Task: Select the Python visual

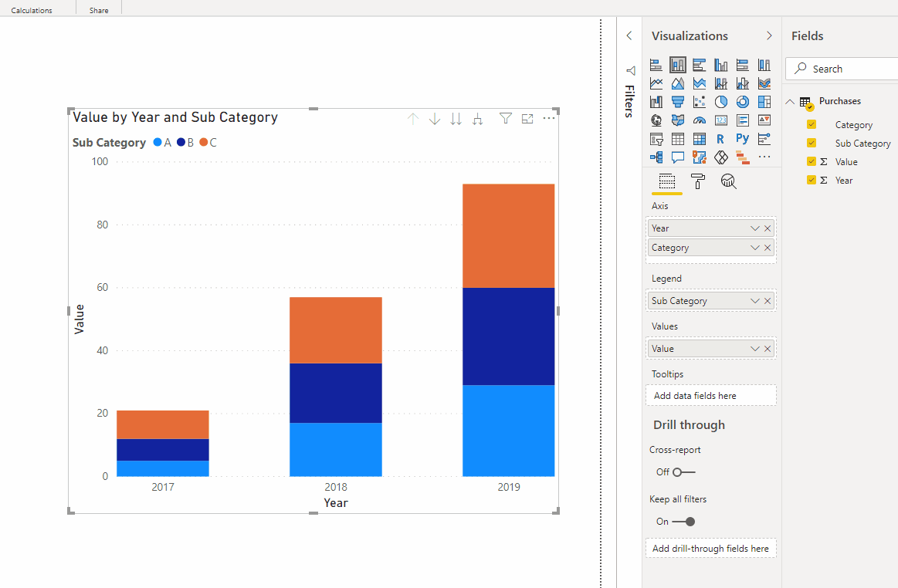Action: tap(743, 139)
